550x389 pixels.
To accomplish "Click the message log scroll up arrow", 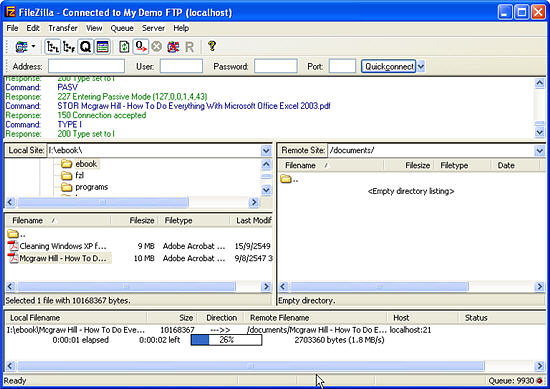I will [539, 83].
